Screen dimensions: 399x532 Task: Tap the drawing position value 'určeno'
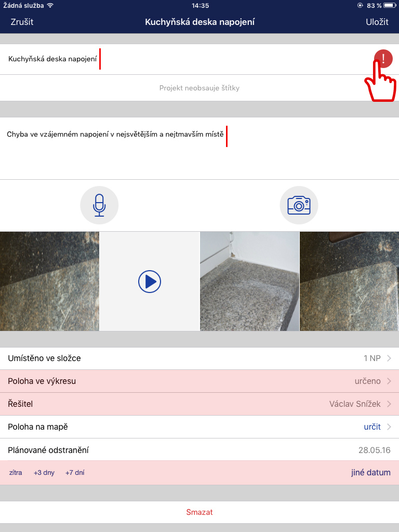point(368,381)
